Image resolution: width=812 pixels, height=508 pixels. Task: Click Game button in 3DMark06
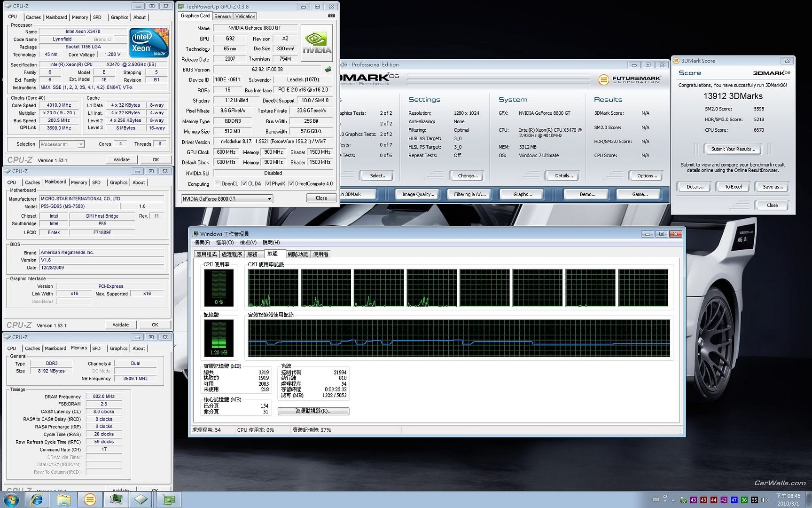tap(640, 194)
